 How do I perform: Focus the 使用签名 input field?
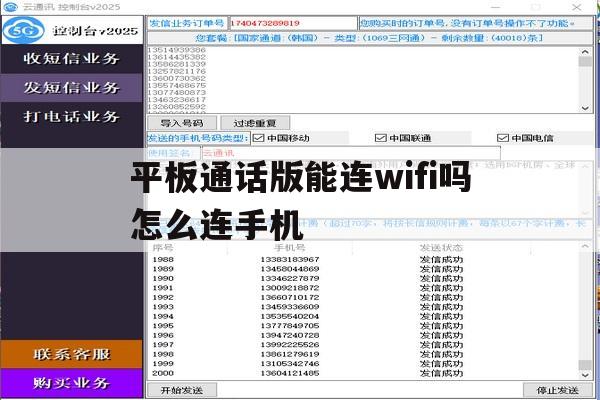coord(351,153)
